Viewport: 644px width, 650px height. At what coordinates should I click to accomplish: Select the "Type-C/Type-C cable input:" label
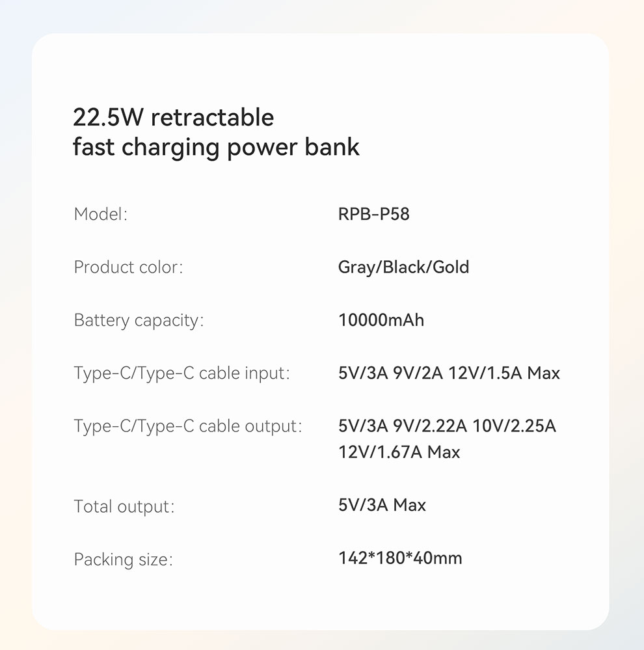[x=181, y=374]
